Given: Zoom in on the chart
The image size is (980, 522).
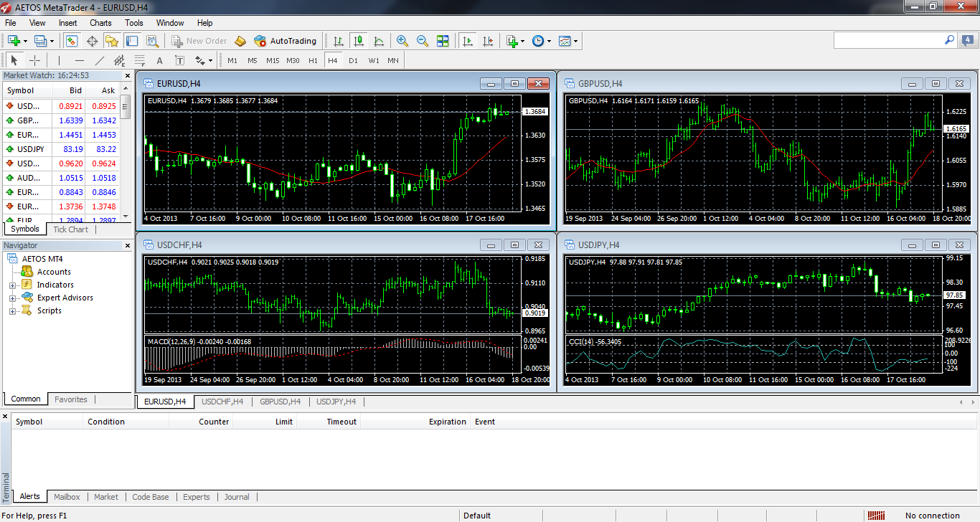Looking at the screenshot, I should click(x=402, y=41).
